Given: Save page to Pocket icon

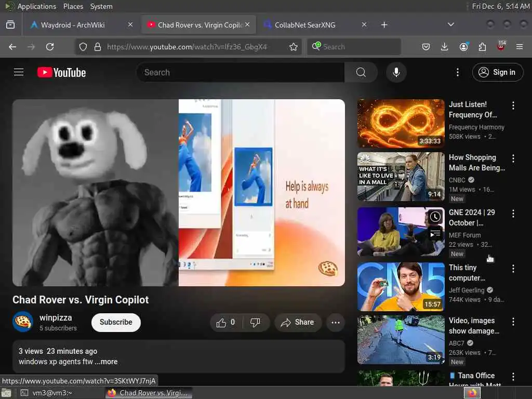Looking at the screenshot, I should click(426, 47).
